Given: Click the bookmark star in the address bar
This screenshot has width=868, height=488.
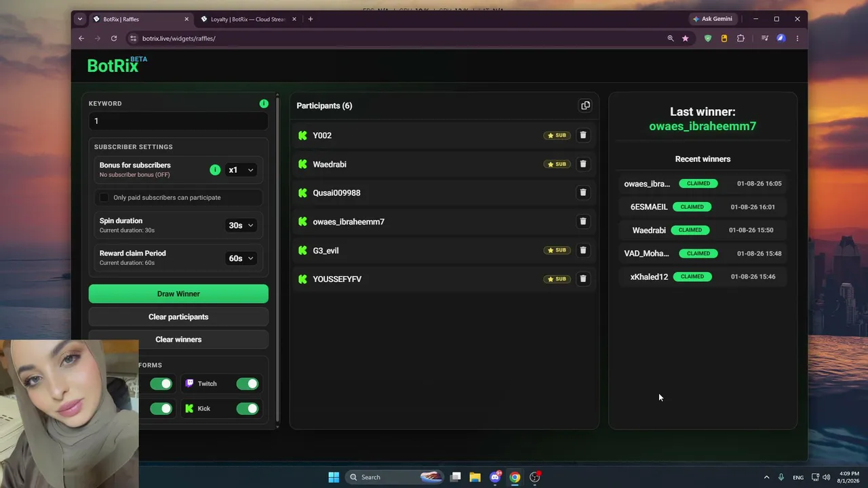Looking at the screenshot, I should pyautogui.click(x=686, y=39).
